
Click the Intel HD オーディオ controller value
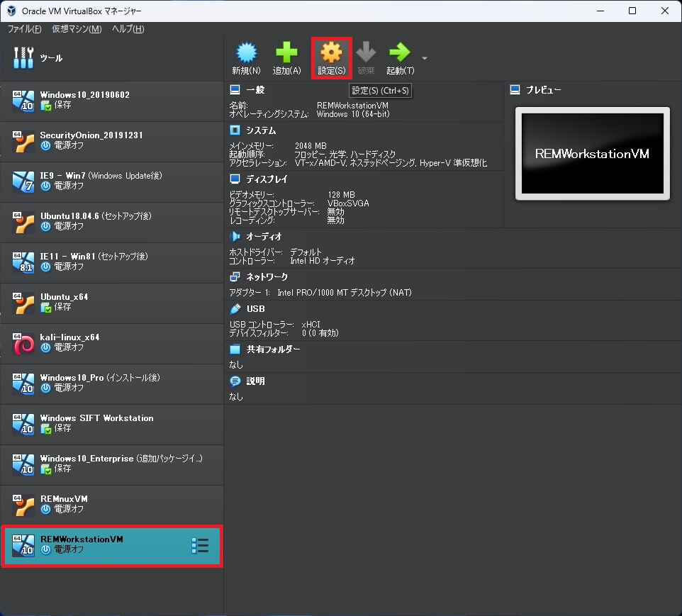(x=323, y=261)
